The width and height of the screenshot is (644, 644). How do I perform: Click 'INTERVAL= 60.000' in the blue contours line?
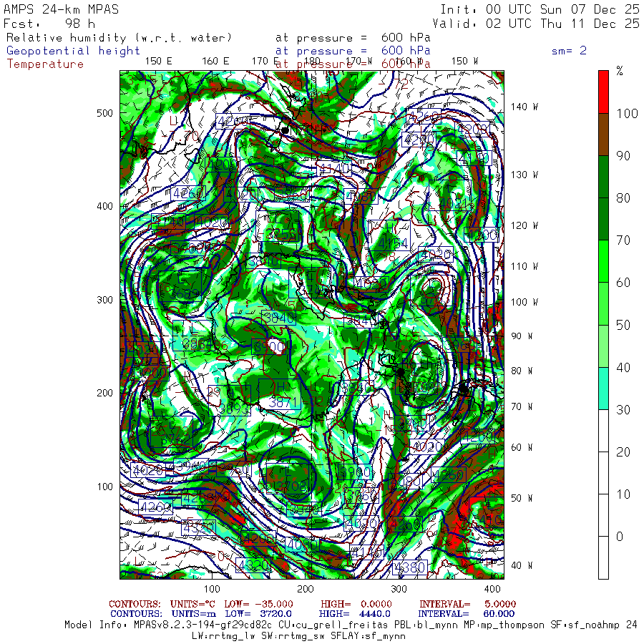point(467,614)
